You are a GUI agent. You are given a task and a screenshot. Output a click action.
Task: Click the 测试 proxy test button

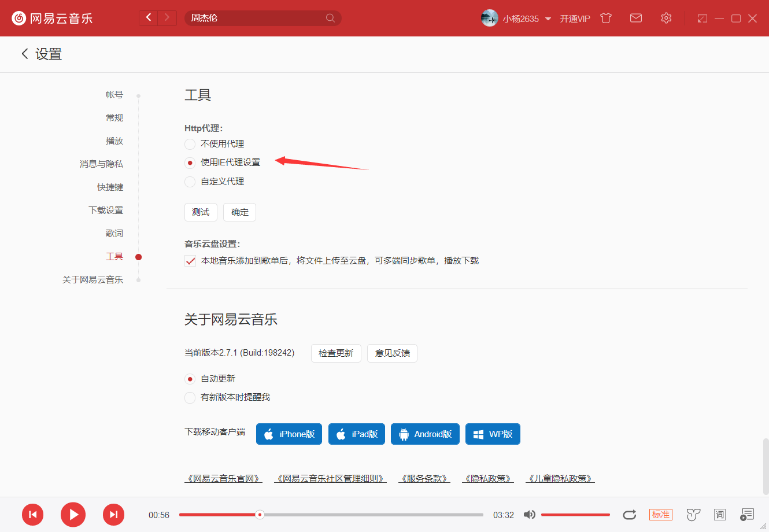pyautogui.click(x=201, y=212)
